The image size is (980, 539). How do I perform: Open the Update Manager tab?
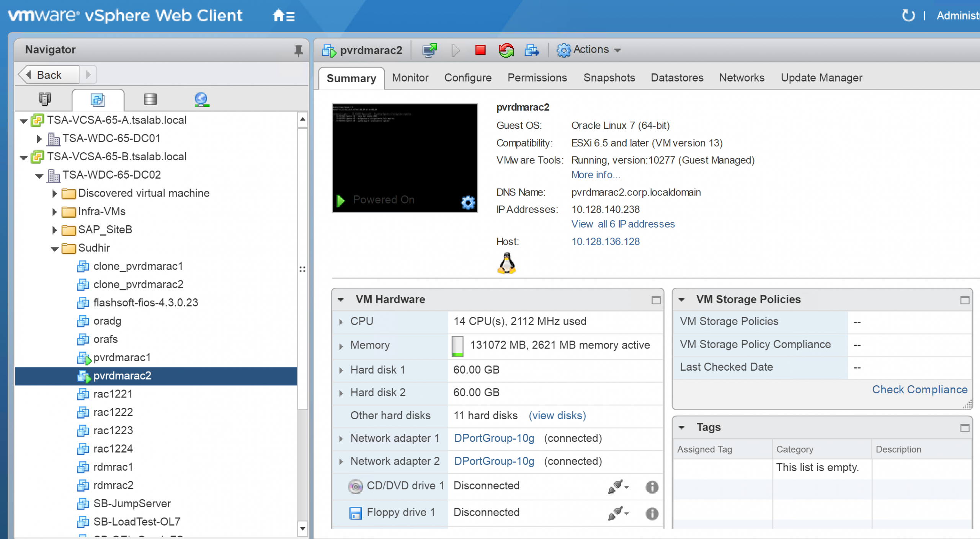click(x=821, y=78)
